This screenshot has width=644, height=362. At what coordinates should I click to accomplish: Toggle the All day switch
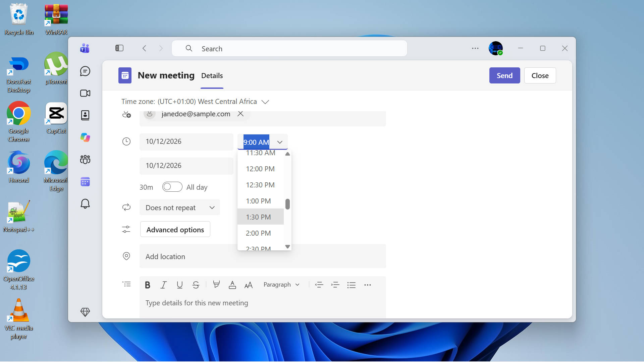tap(172, 187)
